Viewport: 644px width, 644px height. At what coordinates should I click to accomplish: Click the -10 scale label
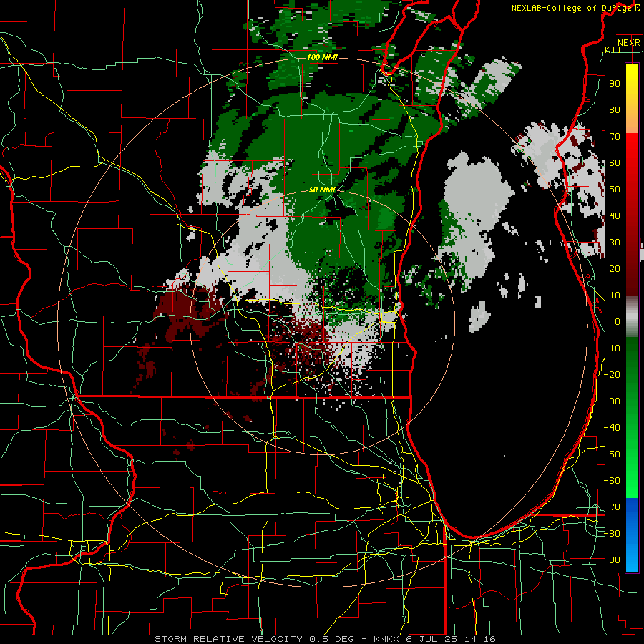[x=612, y=348]
